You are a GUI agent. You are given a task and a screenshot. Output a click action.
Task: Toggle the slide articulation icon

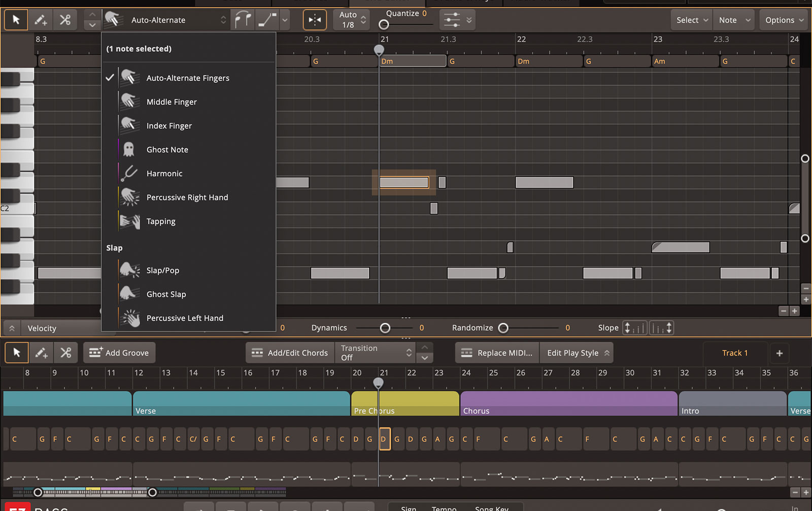coord(267,20)
